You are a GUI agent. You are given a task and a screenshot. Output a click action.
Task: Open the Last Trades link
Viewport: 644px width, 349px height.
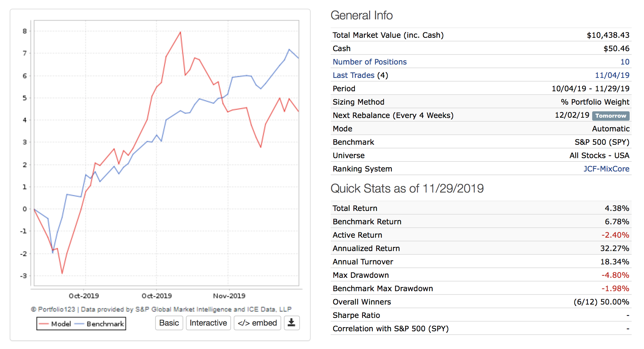pyautogui.click(x=353, y=75)
